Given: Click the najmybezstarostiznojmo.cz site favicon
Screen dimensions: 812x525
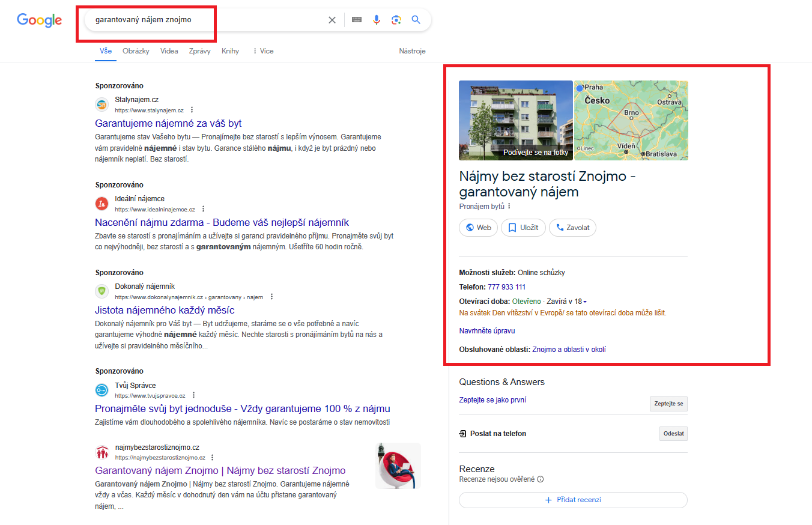Looking at the screenshot, I should coord(102,452).
